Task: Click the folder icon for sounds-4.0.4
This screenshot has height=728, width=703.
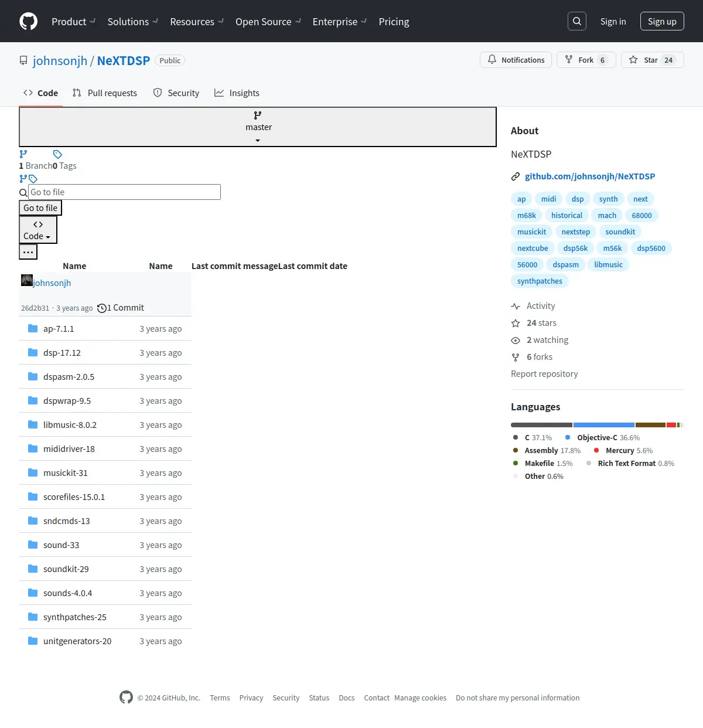Action: pyautogui.click(x=33, y=593)
